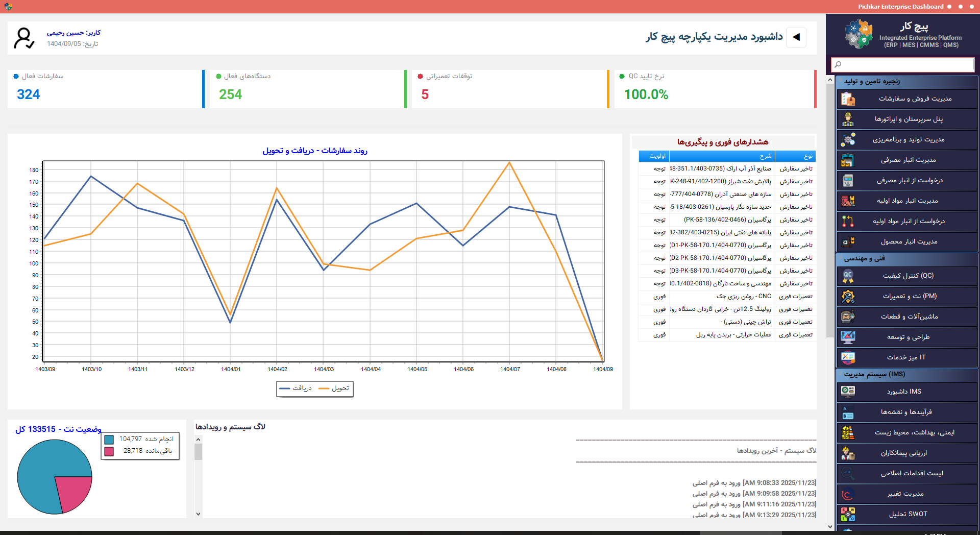Open the IMS dashboard (داشبورد IMS) icon
The width and height of the screenshot is (980, 535).
click(848, 392)
